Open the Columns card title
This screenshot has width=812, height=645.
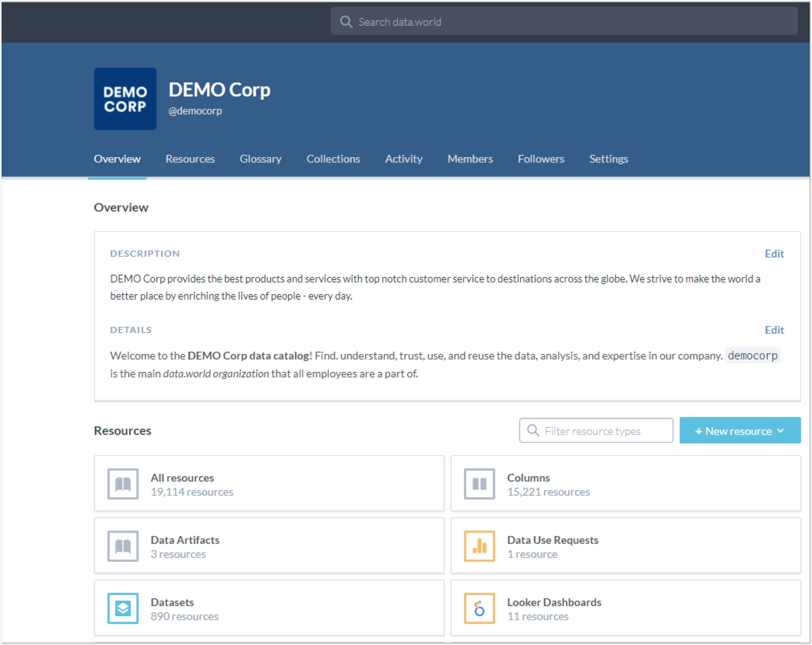528,478
